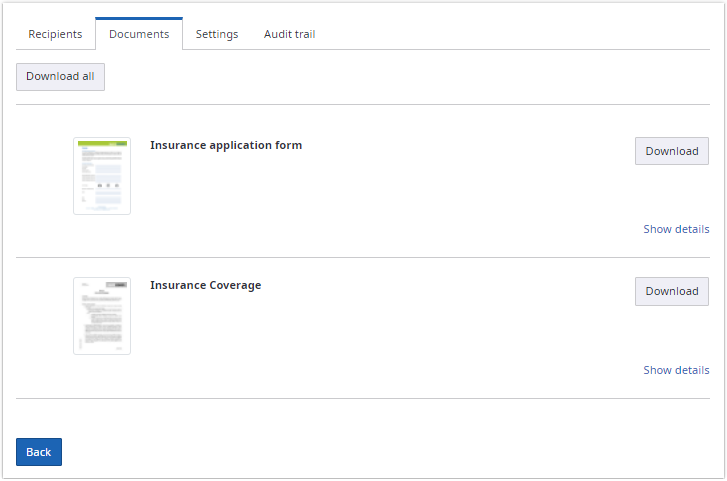This screenshot has height=481, width=727.
Task: Open the Insurance Coverage document thumbnail
Action: (102, 316)
